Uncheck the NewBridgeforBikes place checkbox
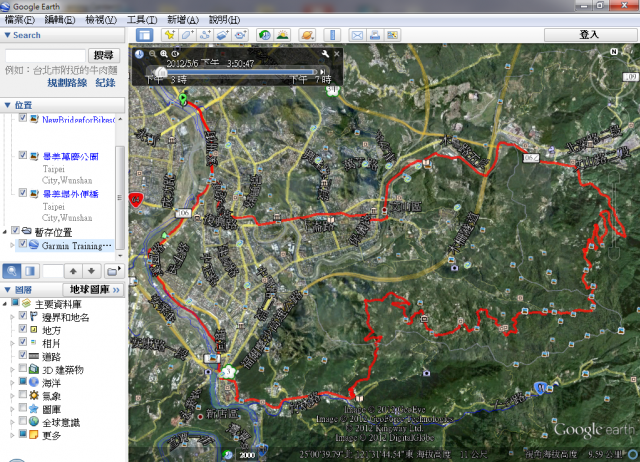 tap(23, 118)
